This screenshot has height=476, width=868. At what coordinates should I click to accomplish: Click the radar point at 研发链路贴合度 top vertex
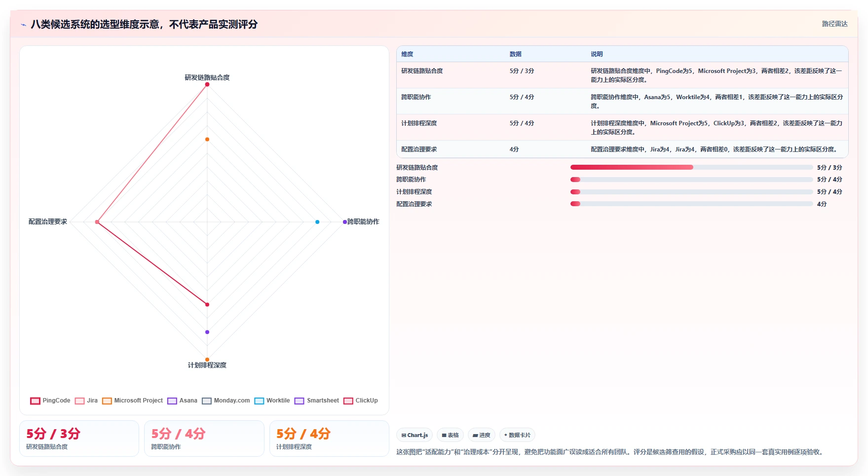click(x=207, y=84)
